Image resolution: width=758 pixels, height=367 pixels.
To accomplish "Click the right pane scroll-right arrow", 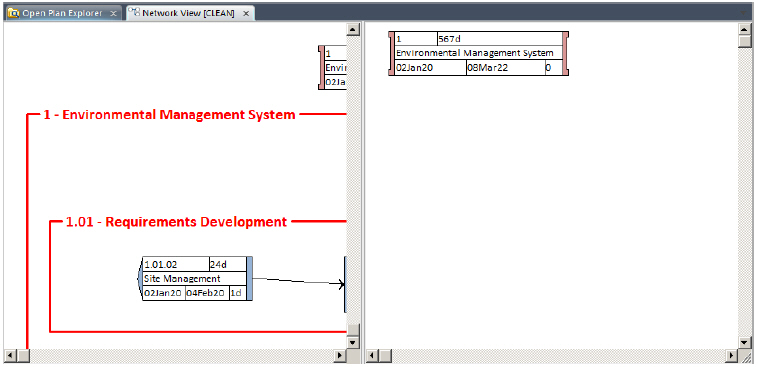I will [x=732, y=356].
